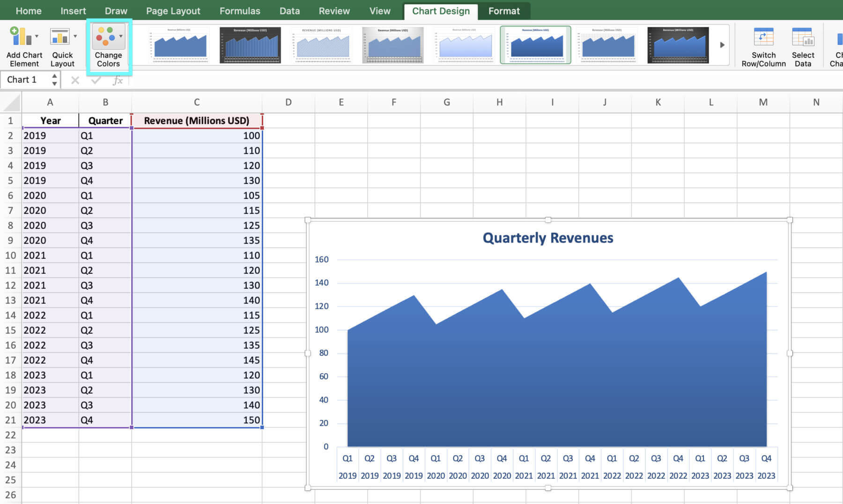The height and width of the screenshot is (504, 843).
Task: Switch to the Format tab
Action: (x=504, y=11)
